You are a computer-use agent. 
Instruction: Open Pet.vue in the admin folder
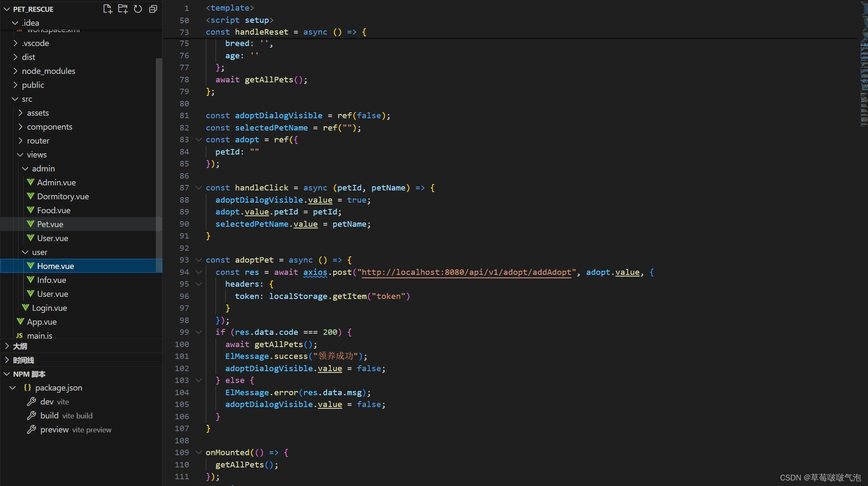click(x=50, y=224)
